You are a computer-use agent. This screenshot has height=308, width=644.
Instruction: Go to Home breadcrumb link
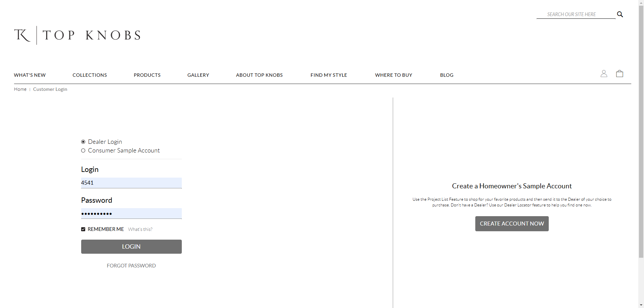[20, 89]
